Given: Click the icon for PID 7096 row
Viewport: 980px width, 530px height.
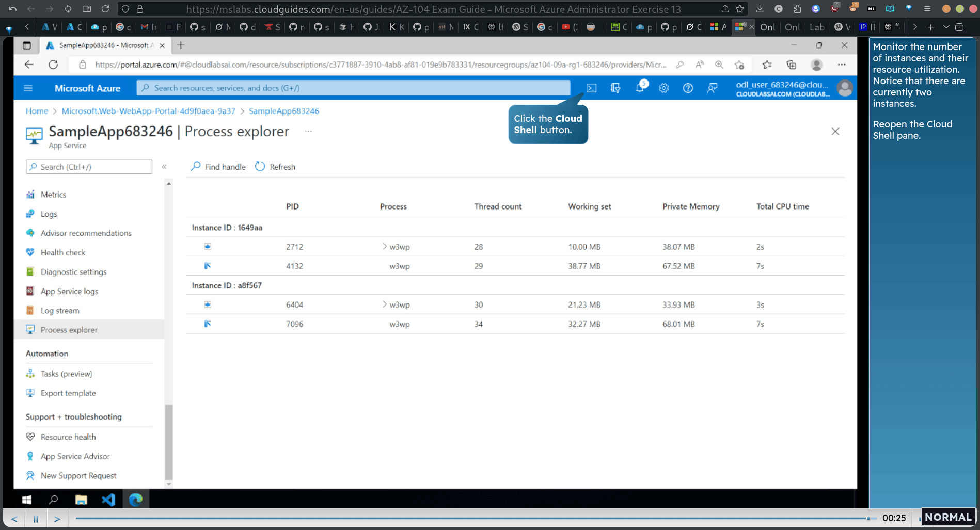Looking at the screenshot, I should point(208,324).
